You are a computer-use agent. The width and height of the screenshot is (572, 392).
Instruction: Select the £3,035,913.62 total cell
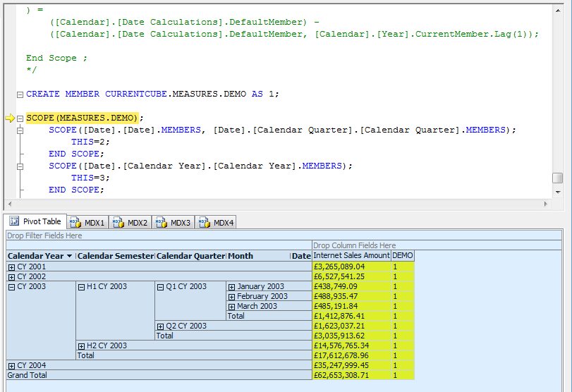(352, 336)
